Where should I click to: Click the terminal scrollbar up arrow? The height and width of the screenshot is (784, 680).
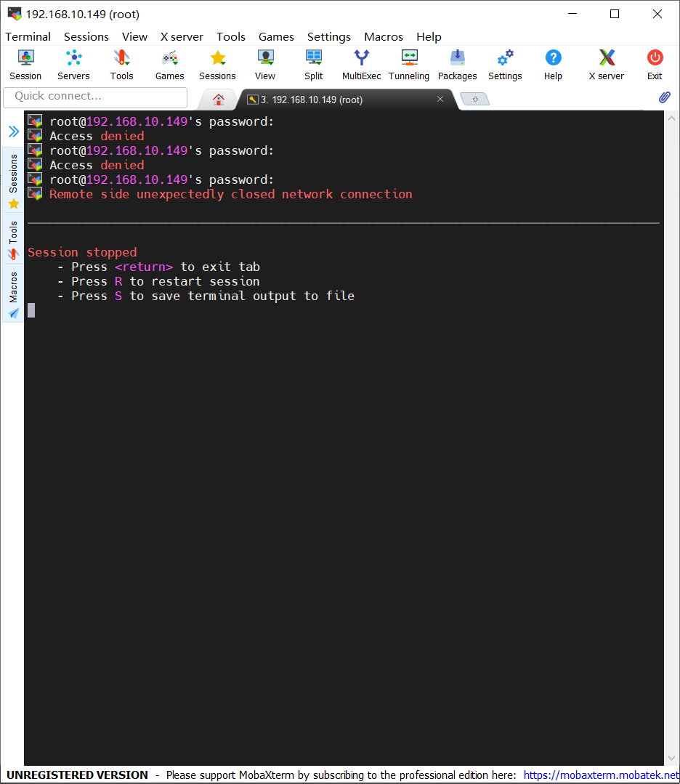click(671, 119)
